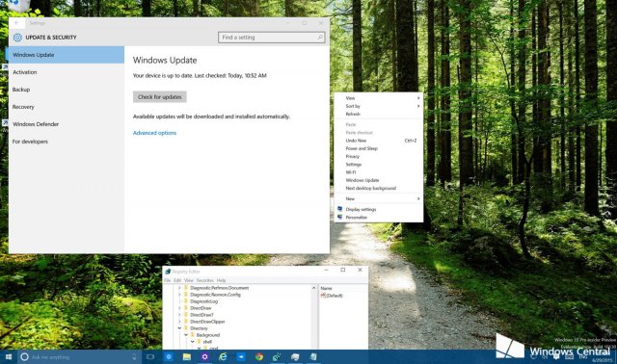Image resolution: width=617 pixels, height=364 pixels.
Task: Expand the DirectDraw registry key
Action: point(179,308)
